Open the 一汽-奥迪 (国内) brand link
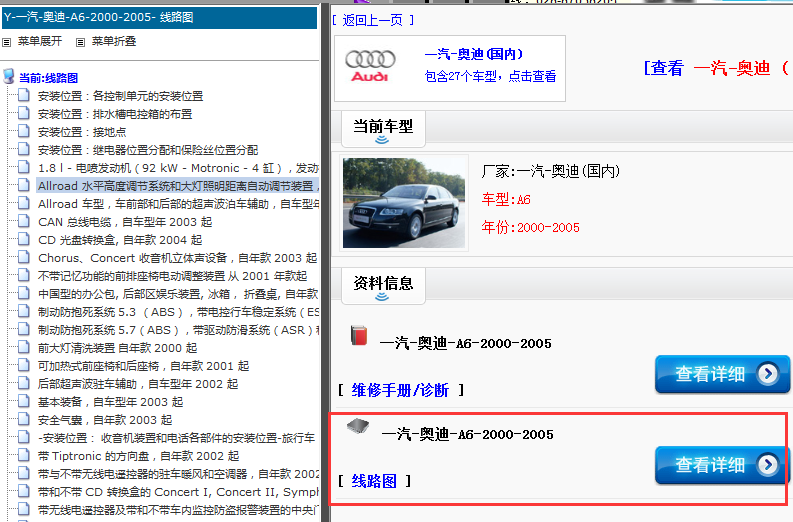This screenshot has width=793, height=522. click(474, 54)
